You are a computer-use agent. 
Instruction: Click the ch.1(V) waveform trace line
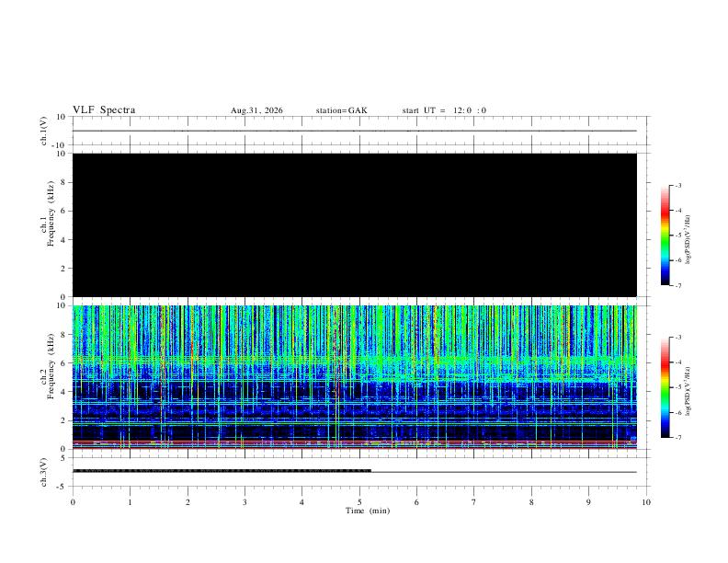point(354,131)
